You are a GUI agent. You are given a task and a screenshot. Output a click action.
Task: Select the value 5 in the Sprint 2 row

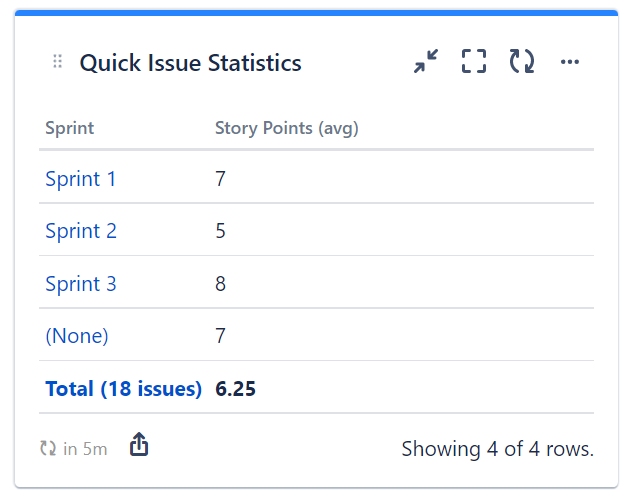(220, 231)
